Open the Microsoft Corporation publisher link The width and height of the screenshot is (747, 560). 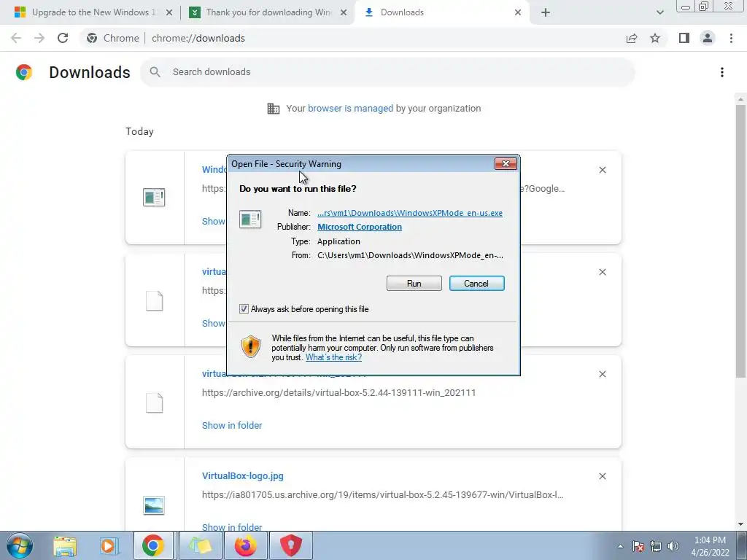click(359, 227)
